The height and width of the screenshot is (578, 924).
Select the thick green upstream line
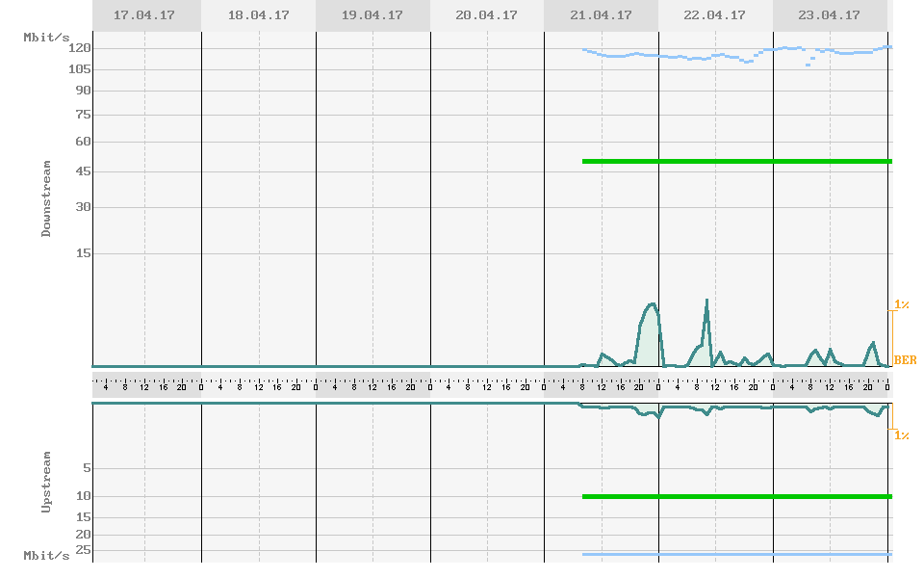pos(736,496)
